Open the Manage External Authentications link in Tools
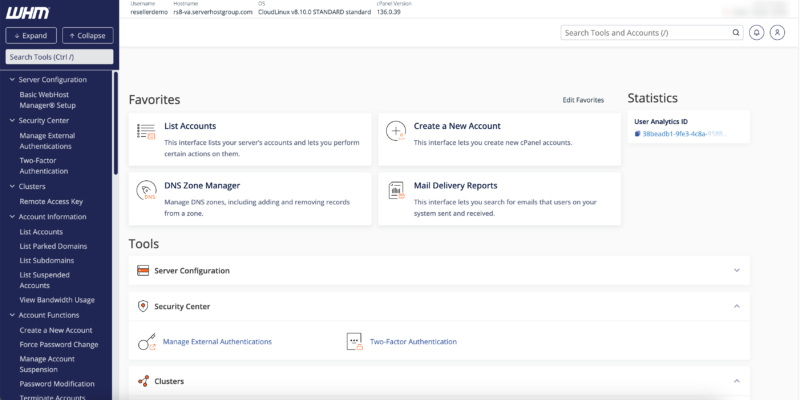Screen dimensions: 800x400 (x=217, y=341)
